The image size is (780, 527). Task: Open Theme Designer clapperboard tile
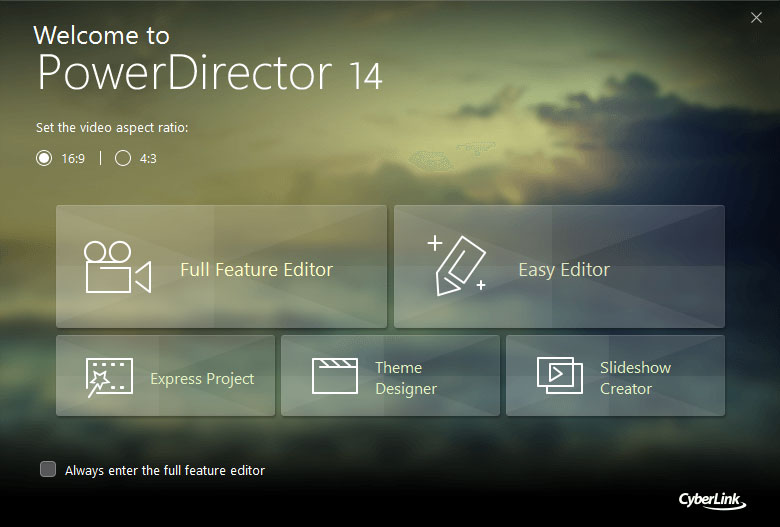[390, 376]
